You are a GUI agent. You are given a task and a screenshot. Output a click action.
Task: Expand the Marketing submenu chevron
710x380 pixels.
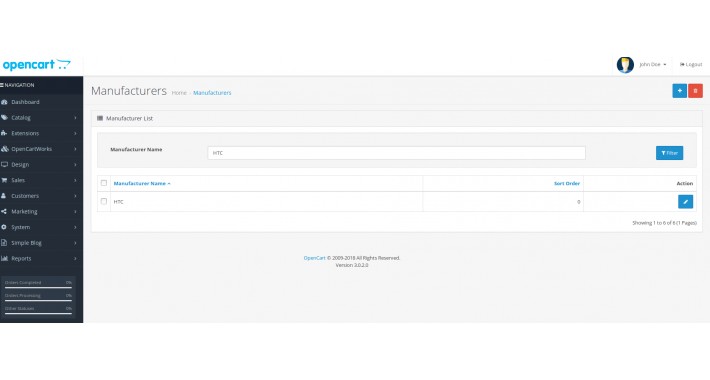point(75,212)
